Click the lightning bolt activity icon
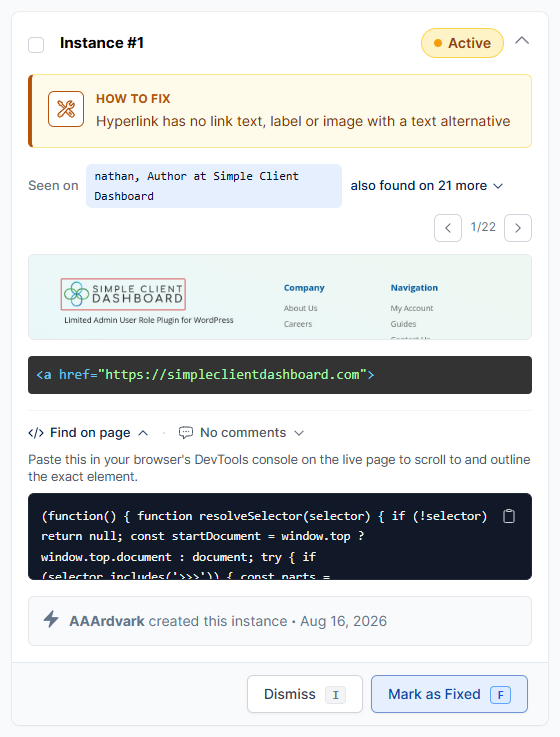560x737 pixels. point(51,619)
